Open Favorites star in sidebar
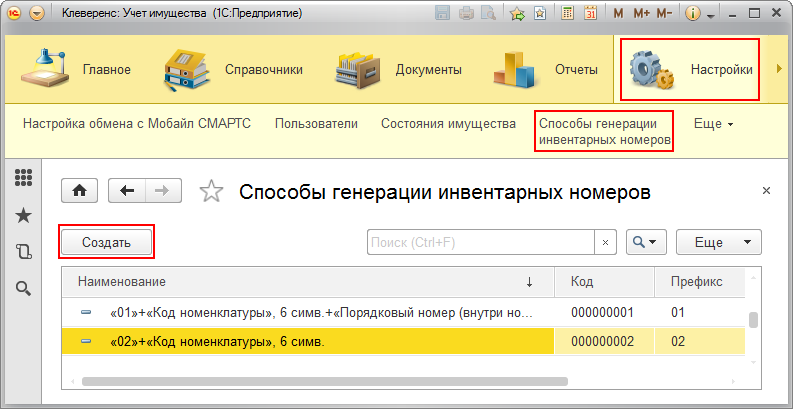This screenshot has height=409, width=793. 23,216
